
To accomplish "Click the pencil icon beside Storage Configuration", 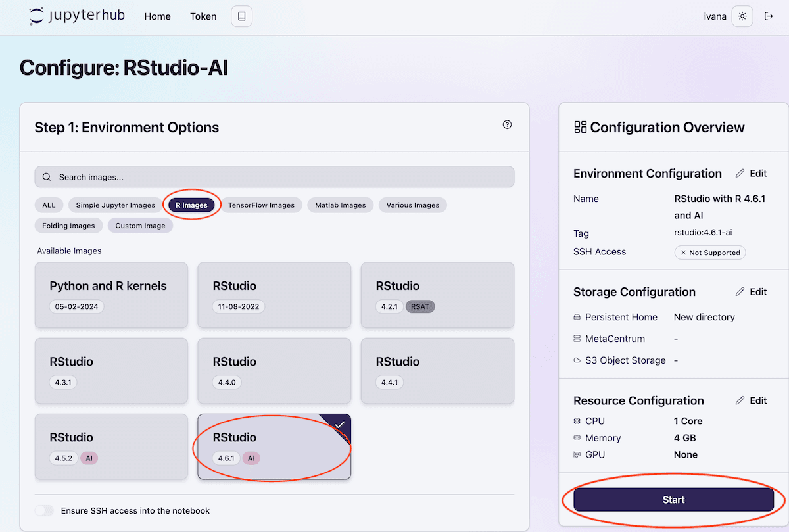I will point(740,292).
